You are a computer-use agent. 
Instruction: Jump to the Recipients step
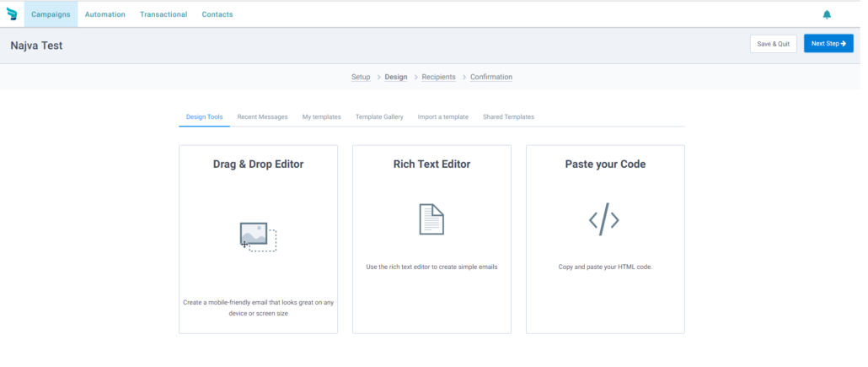click(x=438, y=77)
